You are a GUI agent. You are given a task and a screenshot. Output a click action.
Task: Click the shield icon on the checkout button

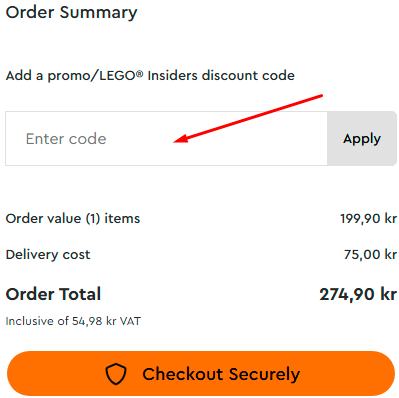pos(116,374)
